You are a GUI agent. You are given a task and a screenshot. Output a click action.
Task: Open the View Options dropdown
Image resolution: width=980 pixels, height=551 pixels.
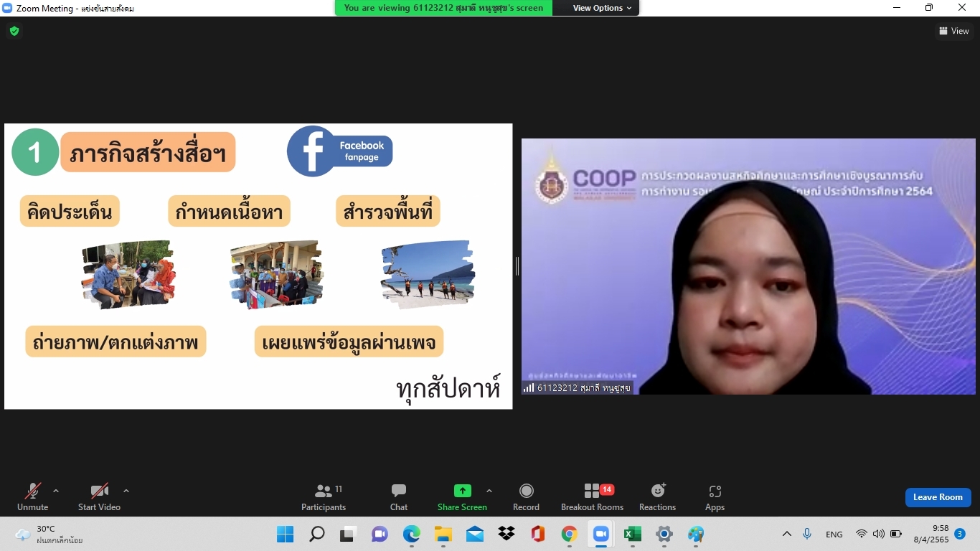(602, 8)
